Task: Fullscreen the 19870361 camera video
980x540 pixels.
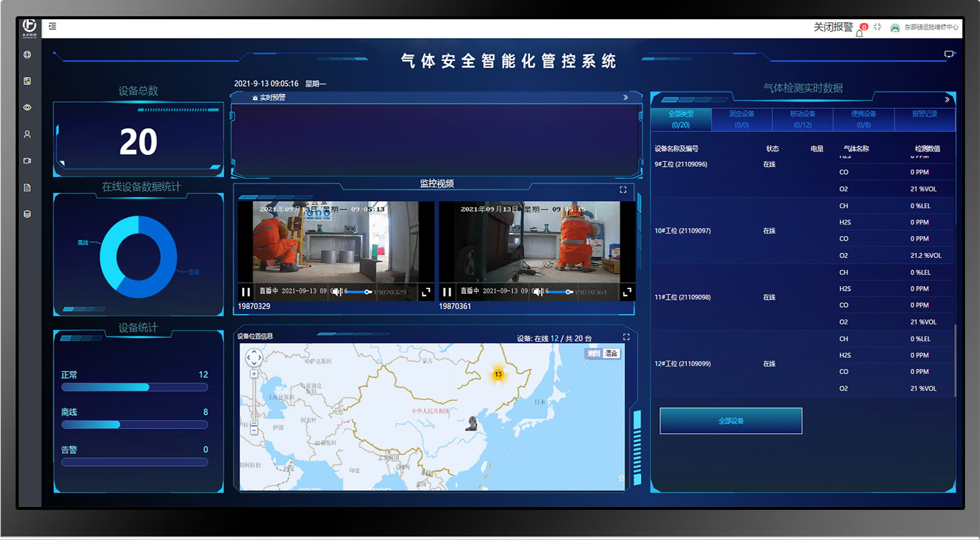Action: click(627, 292)
